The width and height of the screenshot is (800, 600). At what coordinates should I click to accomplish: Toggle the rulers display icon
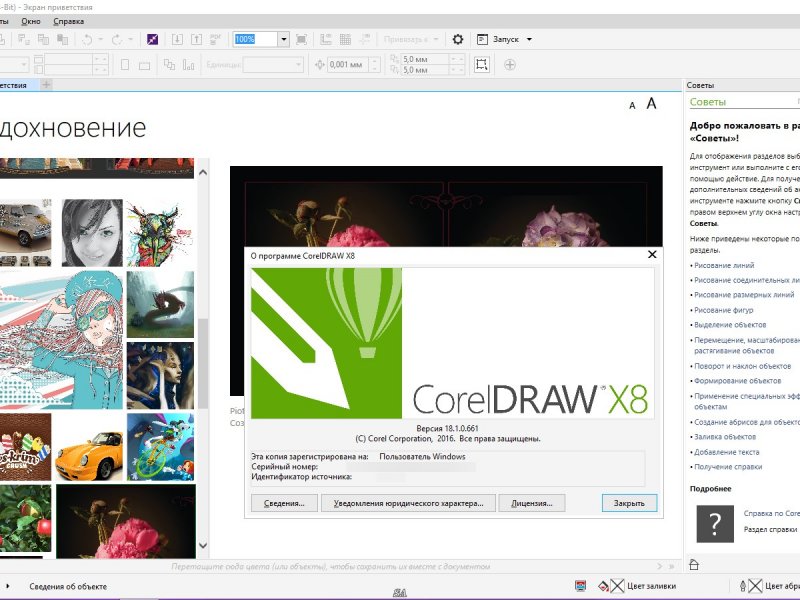click(x=326, y=39)
